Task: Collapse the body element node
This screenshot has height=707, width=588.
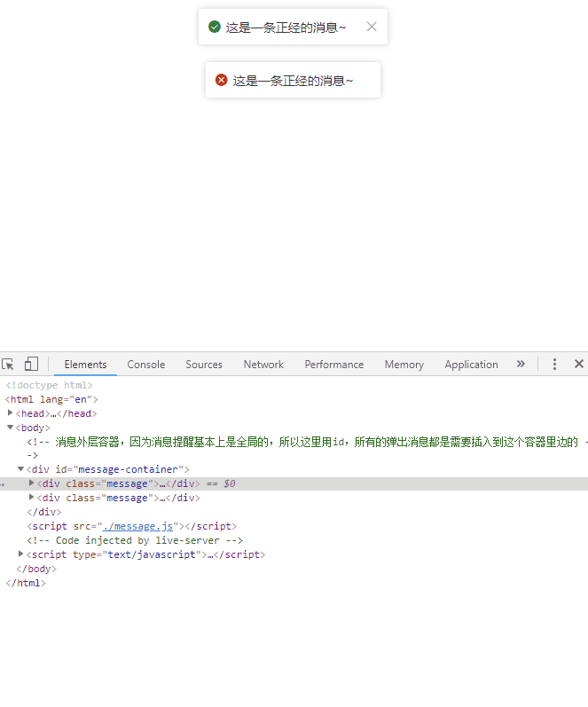Action: coord(10,427)
